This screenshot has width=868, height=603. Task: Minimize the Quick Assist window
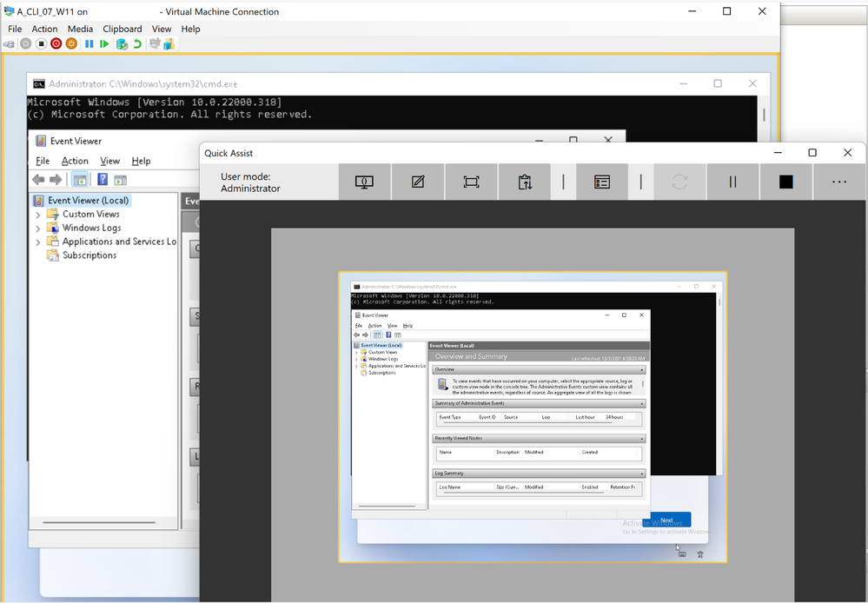pyautogui.click(x=778, y=153)
